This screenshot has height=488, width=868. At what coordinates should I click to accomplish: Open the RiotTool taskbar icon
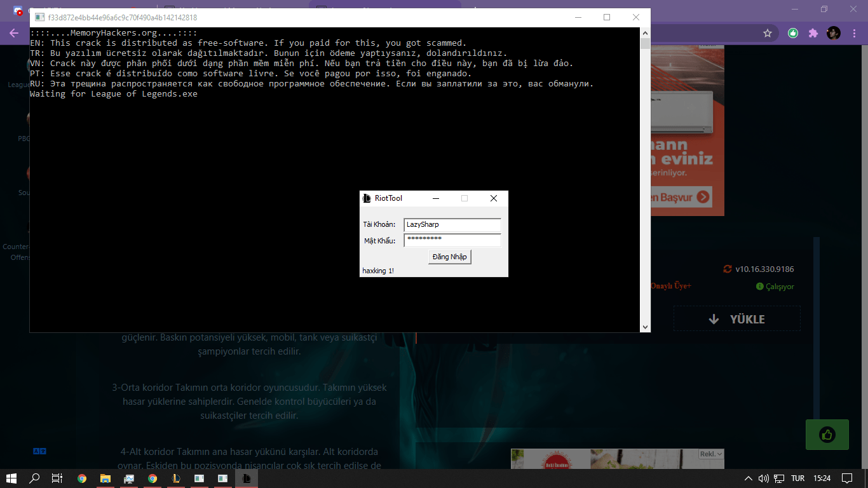pos(247,478)
